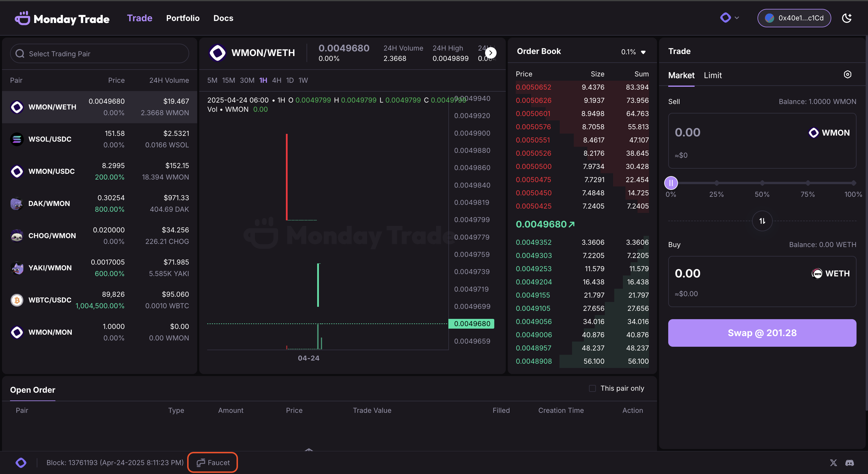
Task: Click the Select Trading Pair search field
Action: pos(99,54)
